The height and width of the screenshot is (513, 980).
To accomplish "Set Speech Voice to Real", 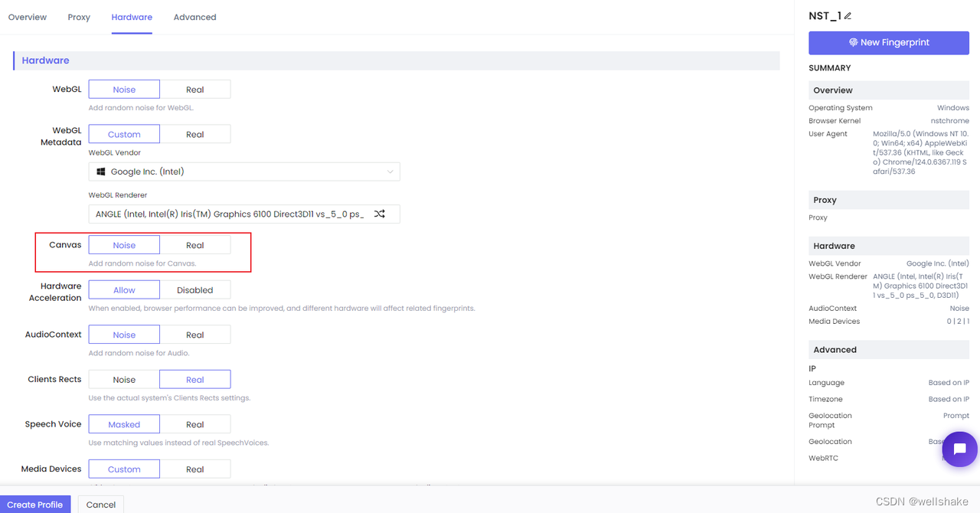I will tap(195, 424).
